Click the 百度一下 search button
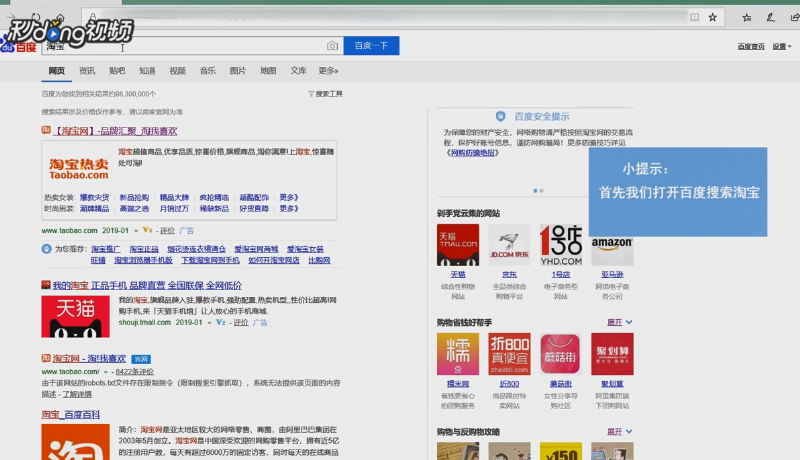Screen dimensions: 800x460 (x=371, y=46)
